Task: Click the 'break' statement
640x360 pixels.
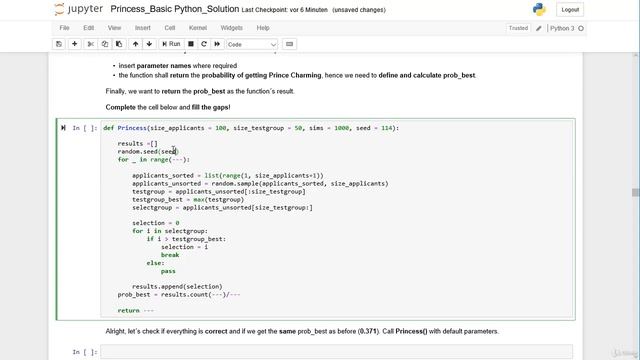Action: click(x=170, y=255)
